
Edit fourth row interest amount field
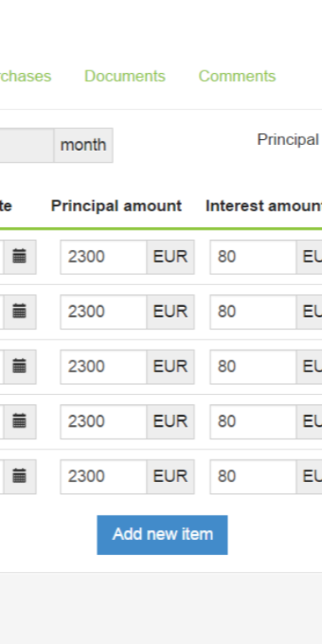coord(253,422)
